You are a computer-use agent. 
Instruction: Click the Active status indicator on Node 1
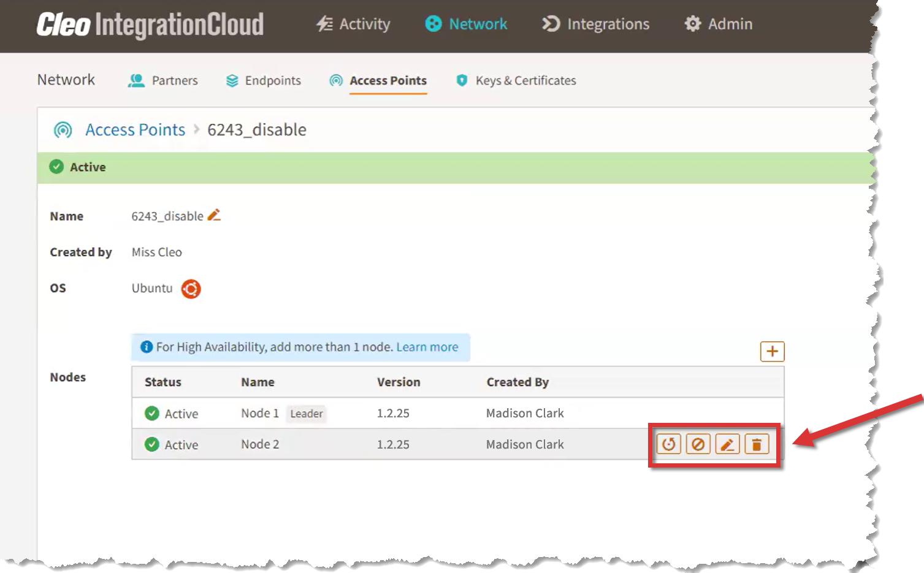(151, 414)
